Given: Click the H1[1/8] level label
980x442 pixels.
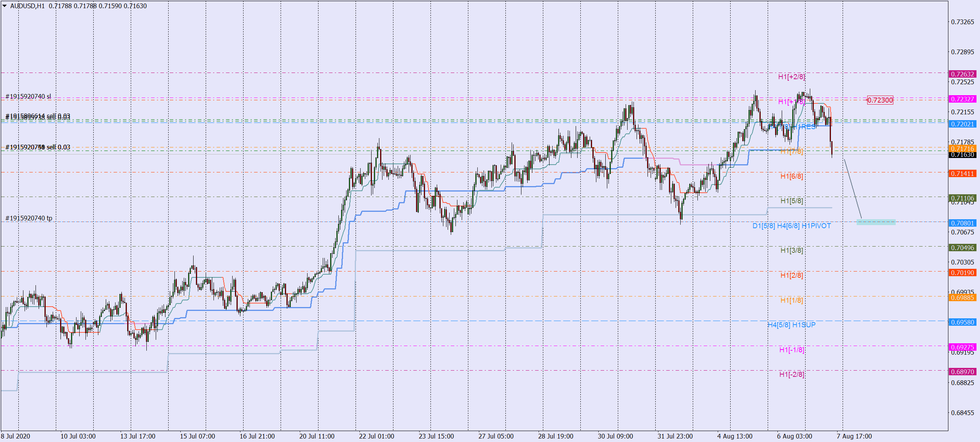Looking at the screenshot, I should coord(791,300).
